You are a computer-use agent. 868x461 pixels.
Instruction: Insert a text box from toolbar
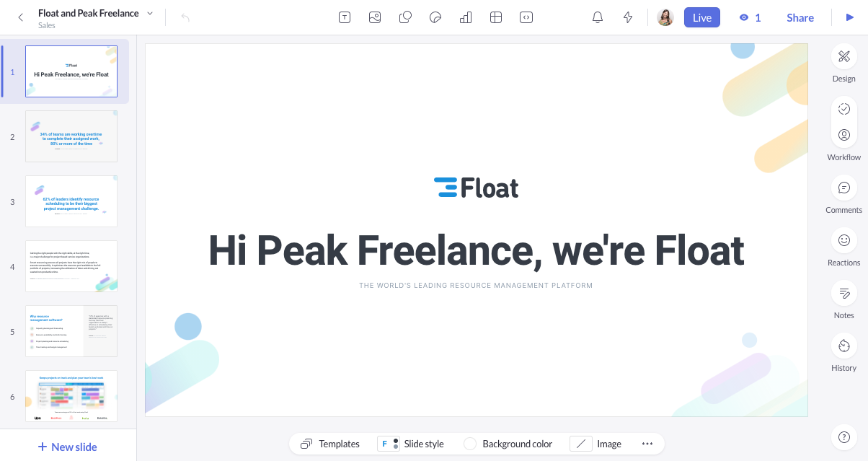pos(345,18)
